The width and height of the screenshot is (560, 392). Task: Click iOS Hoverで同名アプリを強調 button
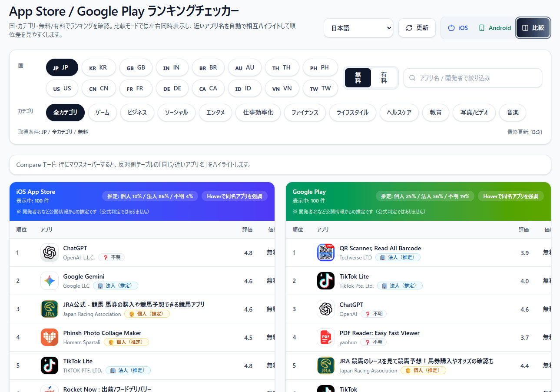[235, 196]
